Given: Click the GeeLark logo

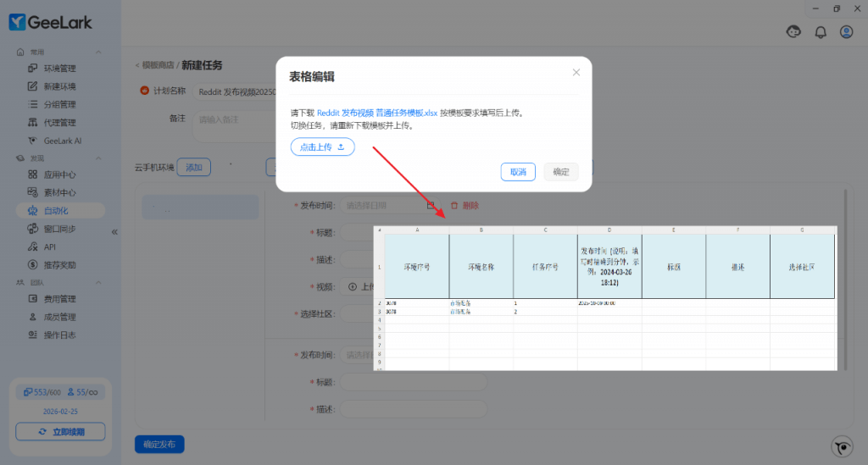Looking at the screenshot, I should point(51,23).
